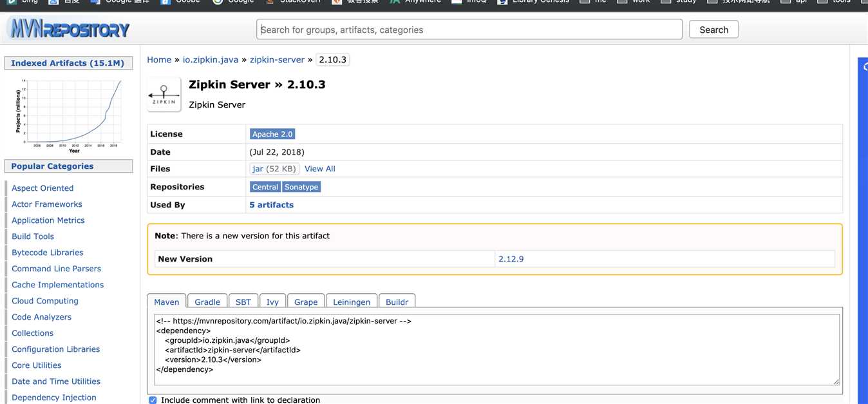Open the Command Line Parsers category
The image size is (868, 404).
point(57,269)
